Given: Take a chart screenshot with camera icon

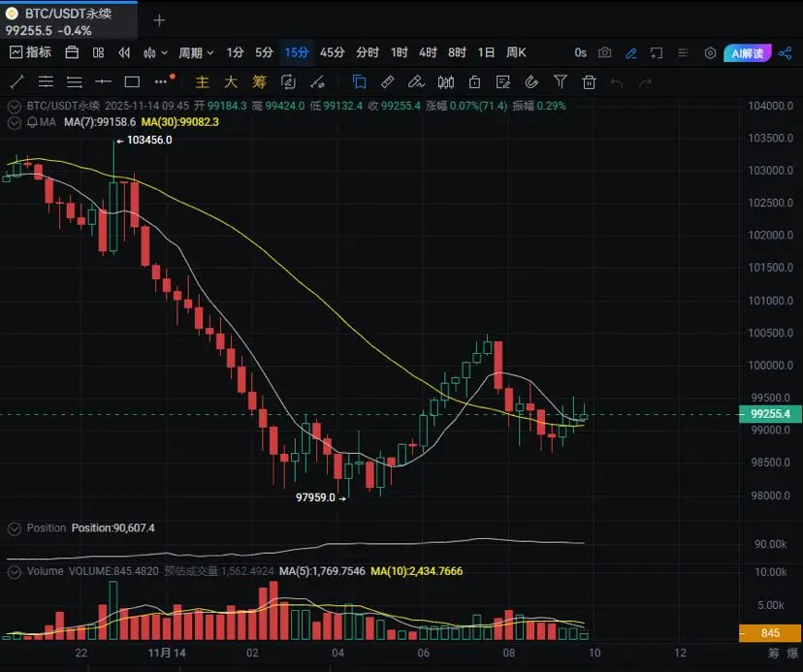Looking at the screenshot, I should (605, 52).
